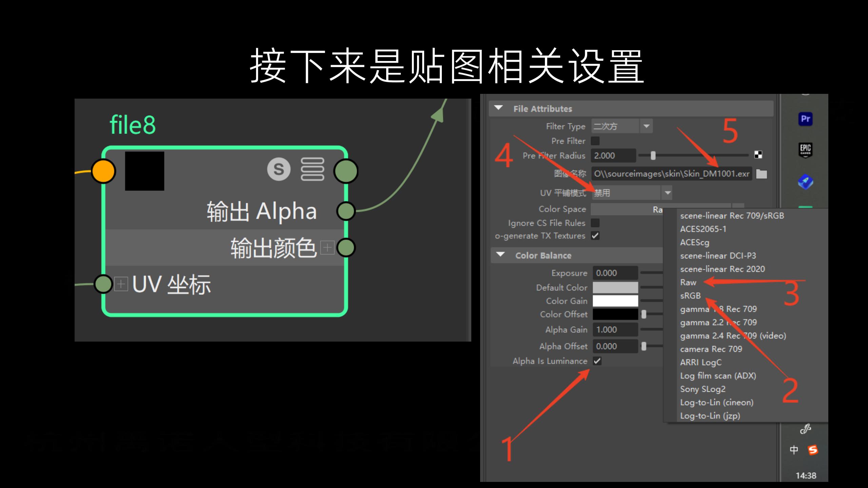Select sRGB in color space list
The height and width of the screenshot is (488, 868).
tap(690, 296)
